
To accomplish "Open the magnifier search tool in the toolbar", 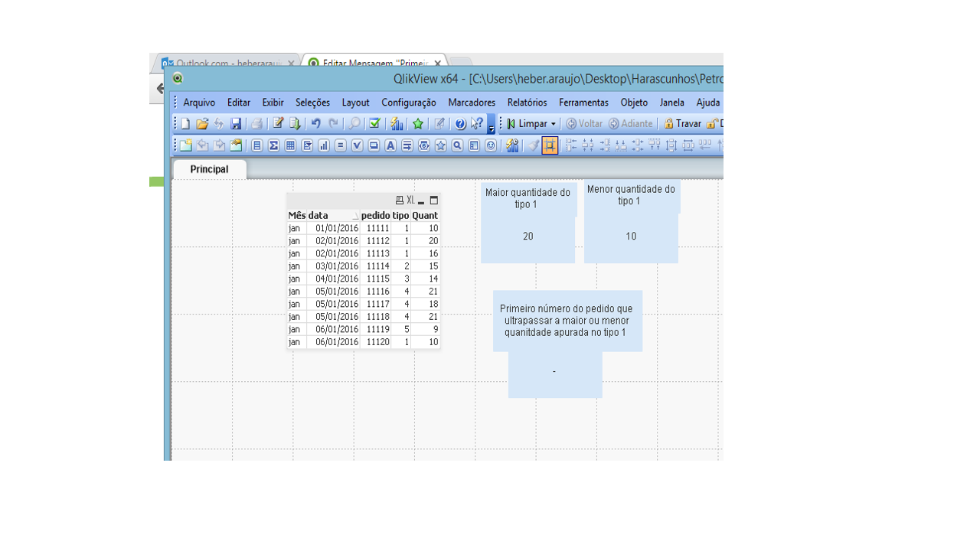I will point(354,123).
